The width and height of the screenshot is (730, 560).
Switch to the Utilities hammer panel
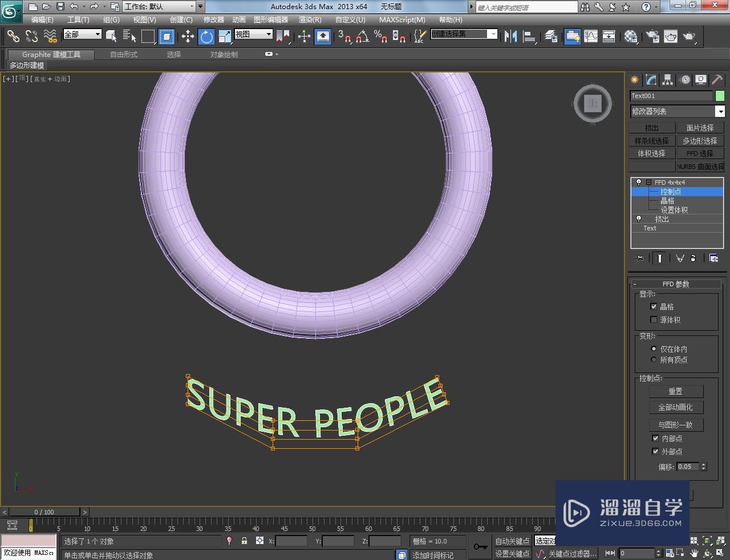pyautogui.click(x=717, y=80)
